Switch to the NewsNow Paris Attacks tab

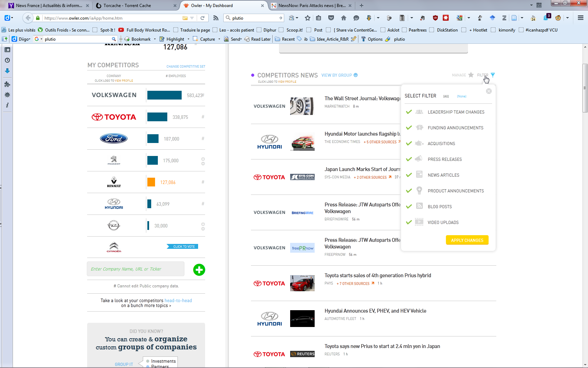point(311,6)
